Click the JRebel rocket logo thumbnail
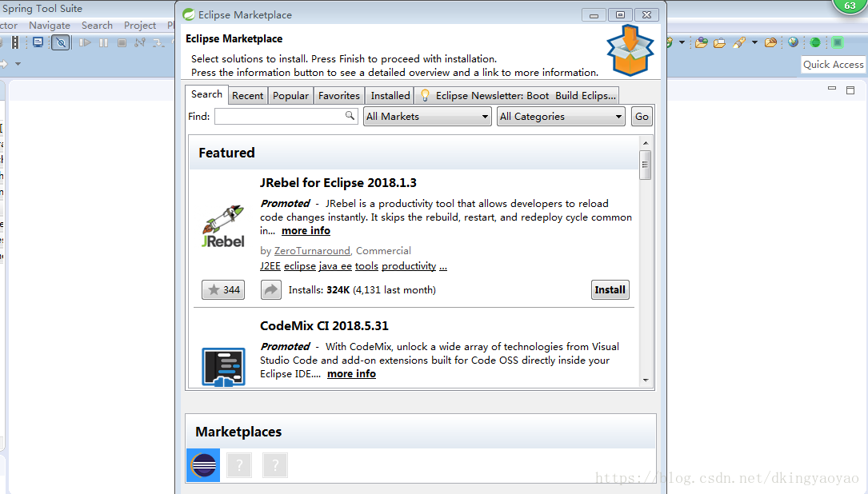This screenshot has width=868, height=494. tap(223, 226)
